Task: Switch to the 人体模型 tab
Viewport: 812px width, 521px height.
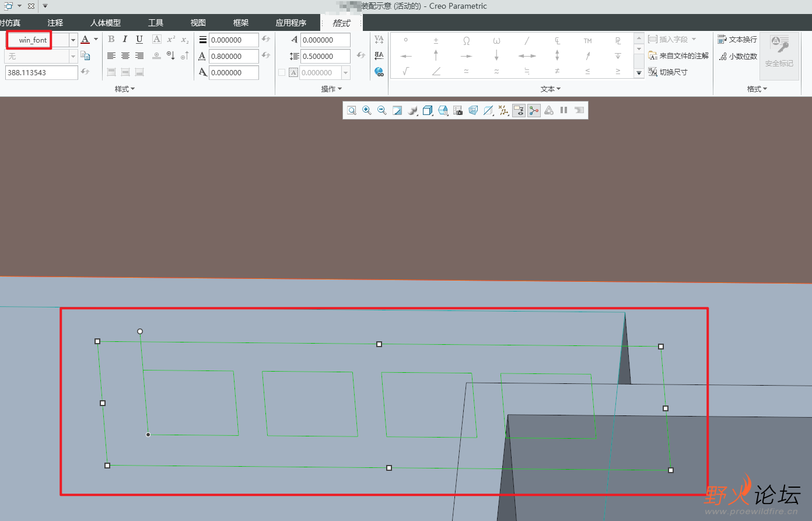Action: click(x=106, y=23)
